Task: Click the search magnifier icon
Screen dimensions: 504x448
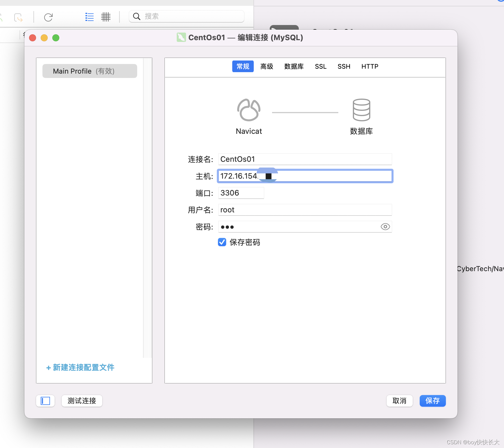Action: [137, 16]
